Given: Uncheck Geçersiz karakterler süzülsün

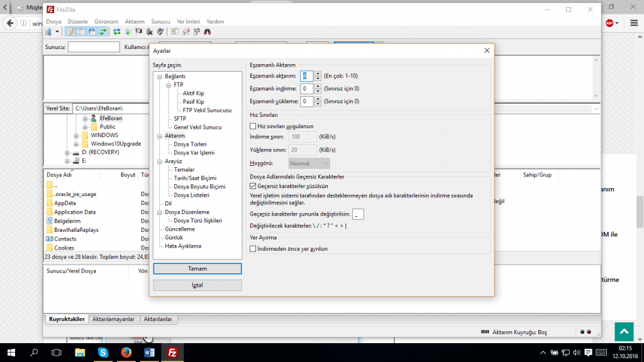Looking at the screenshot, I should coord(253,187).
